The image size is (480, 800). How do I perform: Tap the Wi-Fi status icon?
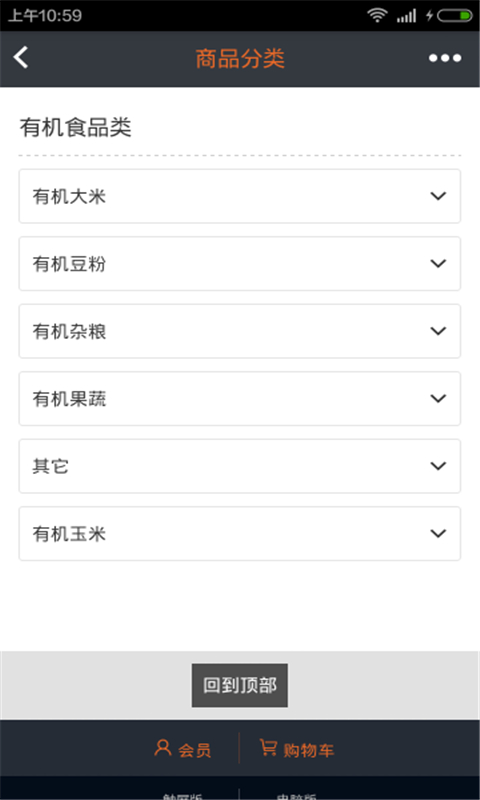pos(377,15)
